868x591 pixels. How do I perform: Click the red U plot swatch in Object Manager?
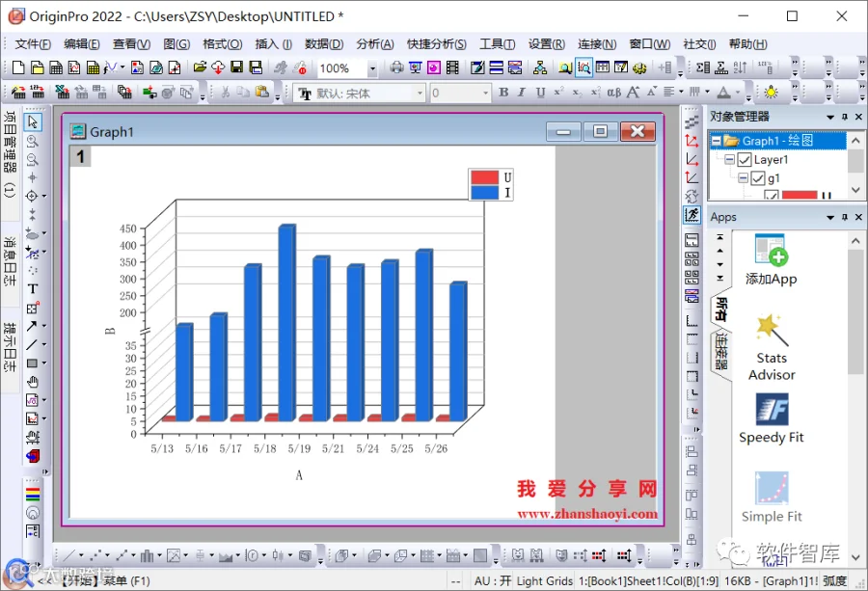click(x=799, y=195)
